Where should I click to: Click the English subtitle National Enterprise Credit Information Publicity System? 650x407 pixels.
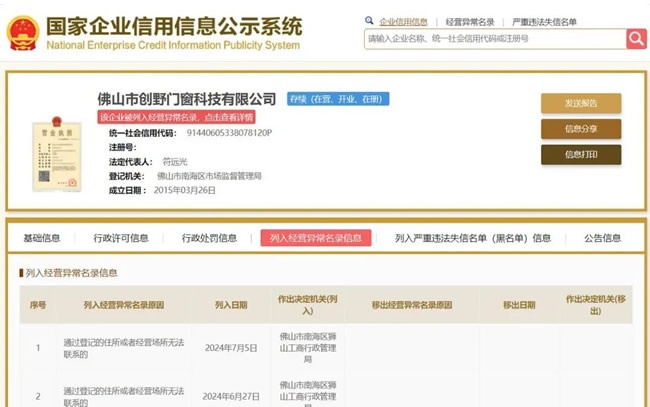pos(173,45)
